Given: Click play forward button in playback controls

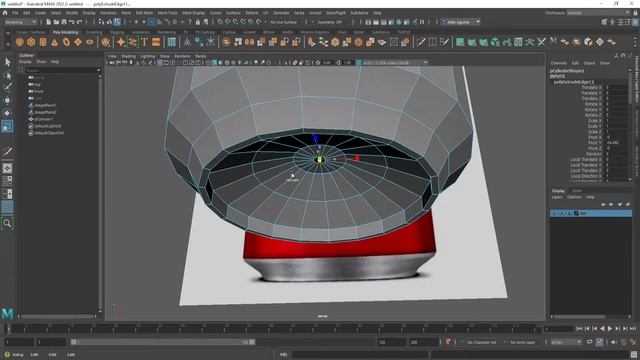Looking at the screenshot, I should coord(610,329).
